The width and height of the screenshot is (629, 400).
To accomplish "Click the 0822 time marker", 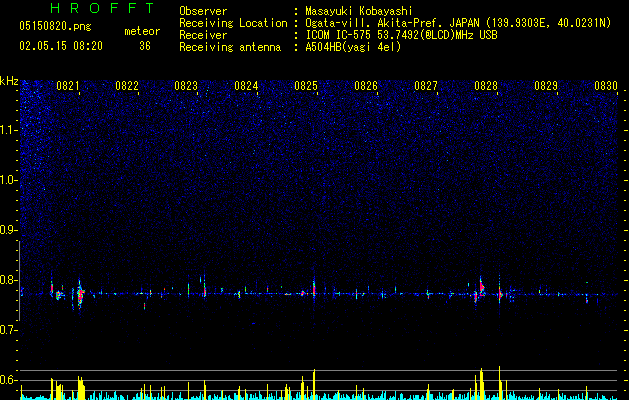I will tap(127, 85).
